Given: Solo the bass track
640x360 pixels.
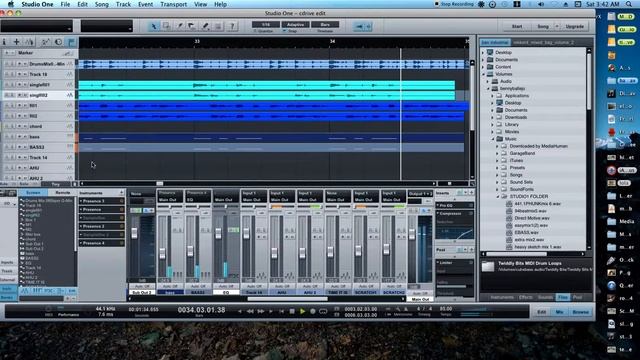Looking at the screenshot, I should [12, 137].
